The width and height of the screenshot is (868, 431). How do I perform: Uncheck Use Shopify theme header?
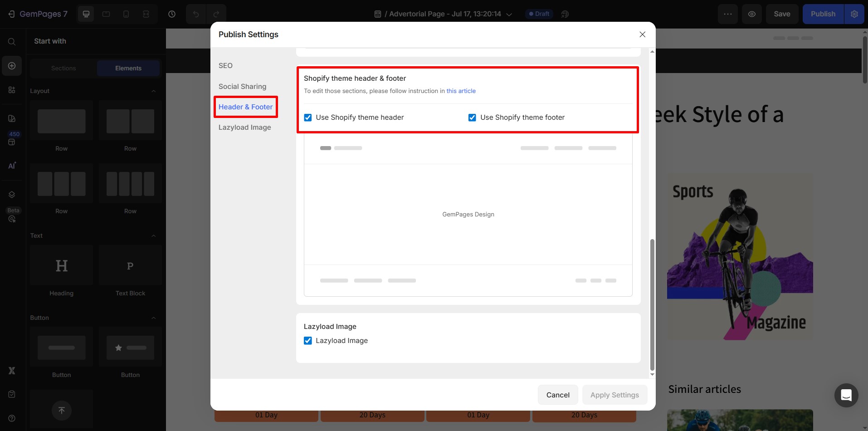coord(308,117)
